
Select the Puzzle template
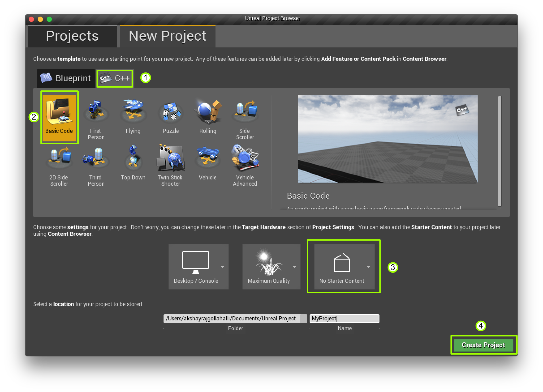click(x=171, y=112)
